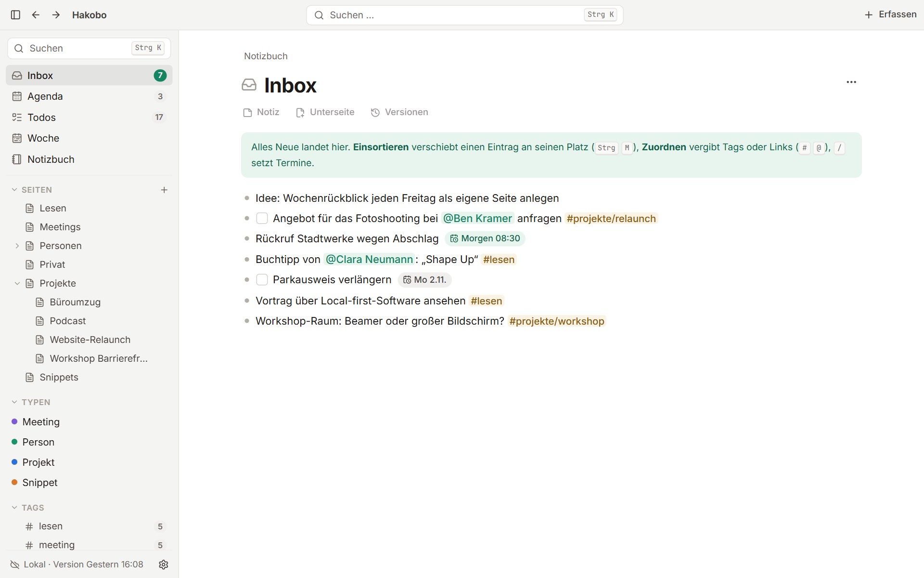Screen dimensions: 924x578
Task: Collapse the SEITEN section
Action: 14,190
